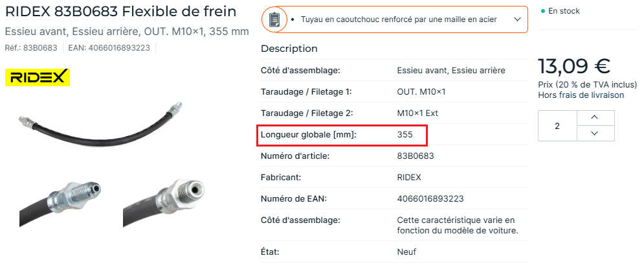Increase quantity with the up arrow
Viewport: 644px width, 271px height.
[594, 117]
